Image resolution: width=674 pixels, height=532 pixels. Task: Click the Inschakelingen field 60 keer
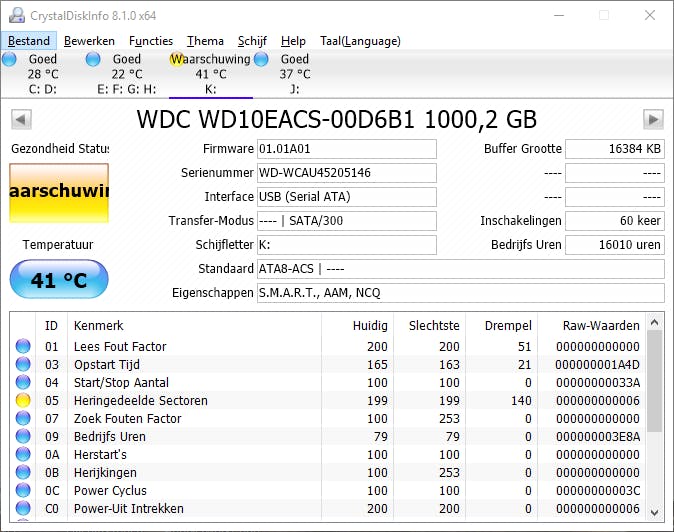pyautogui.click(x=615, y=221)
